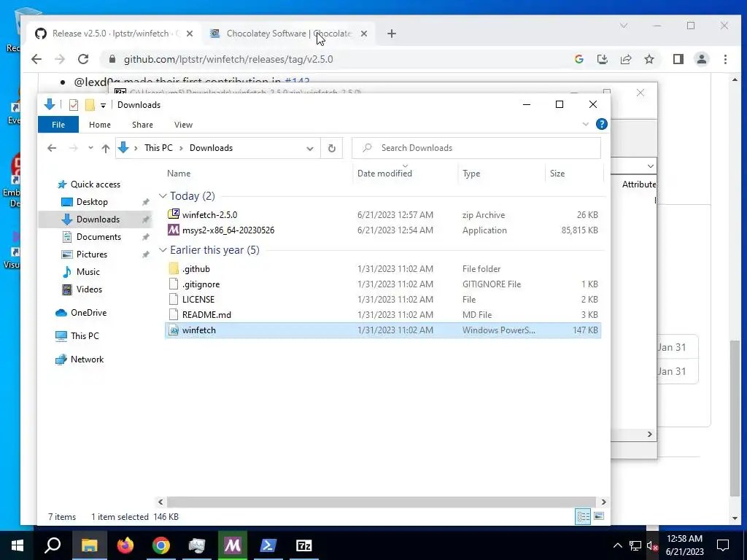
Task: Switch to Large icons view layout
Action: tap(599, 517)
